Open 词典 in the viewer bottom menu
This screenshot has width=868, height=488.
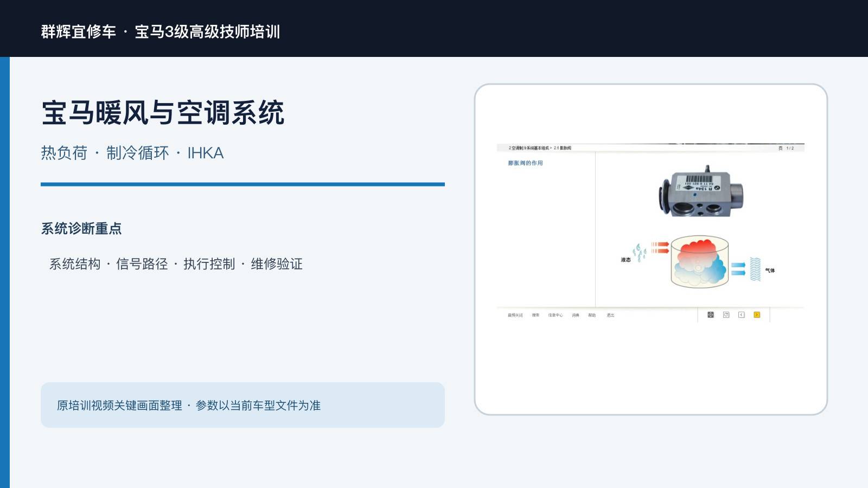pyautogui.click(x=576, y=315)
